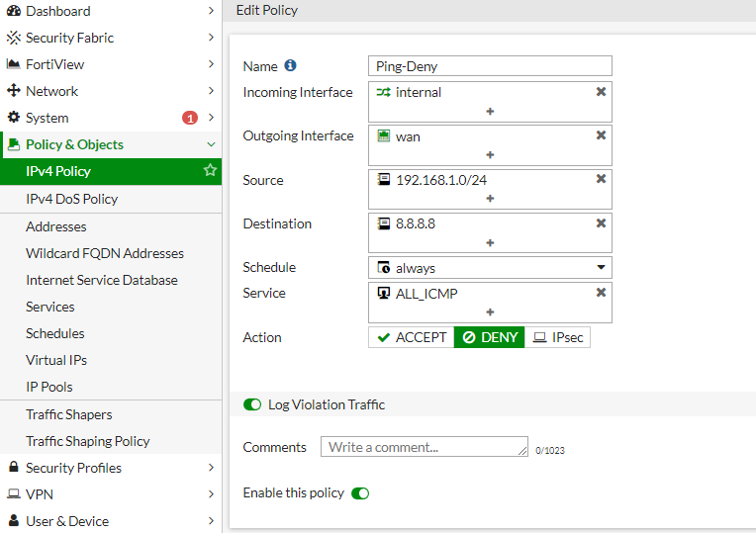This screenshot has width=756, height=533.
Task: Click the 8.8.8.8 address entry
Action: tap(406, 223)
